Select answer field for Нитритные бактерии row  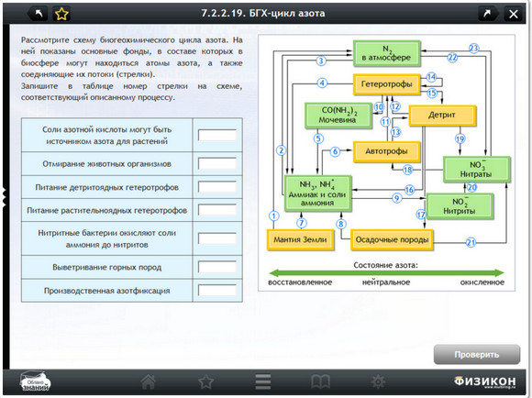pyautogui.click(x=217, y=238)
